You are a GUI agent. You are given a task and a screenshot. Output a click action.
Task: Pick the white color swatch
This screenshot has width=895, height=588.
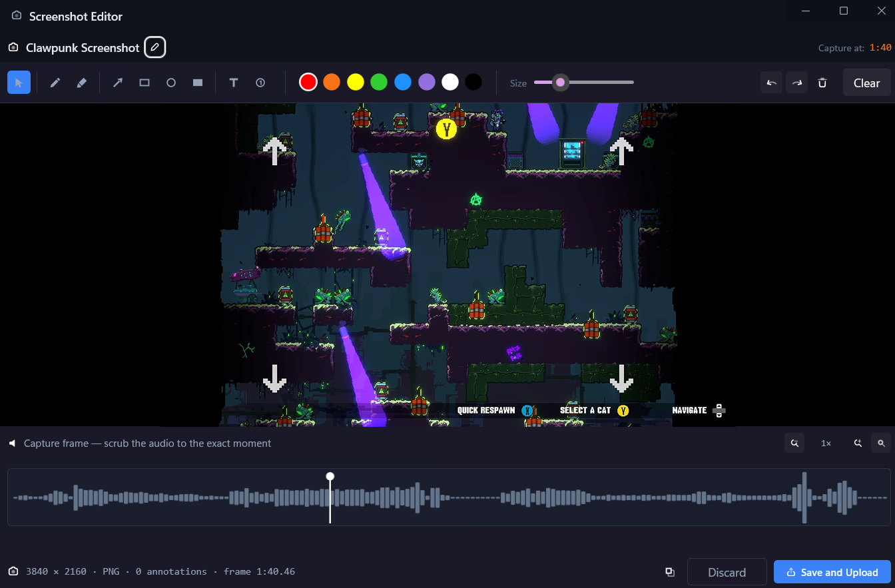point(450,82)
